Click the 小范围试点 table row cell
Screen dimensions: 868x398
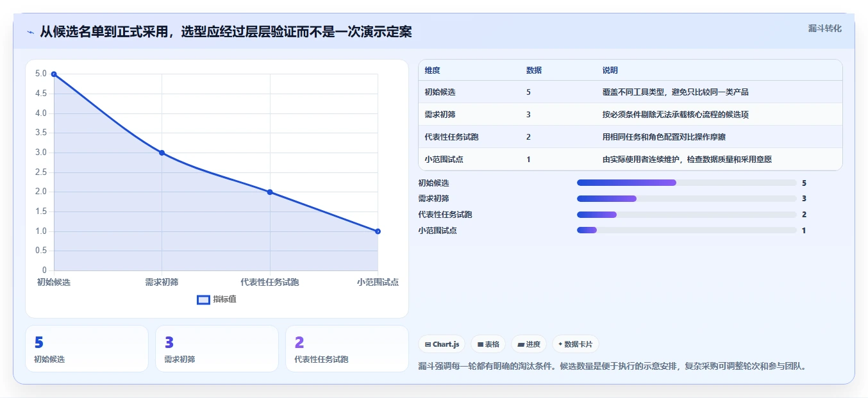click(x=444, y=160)
